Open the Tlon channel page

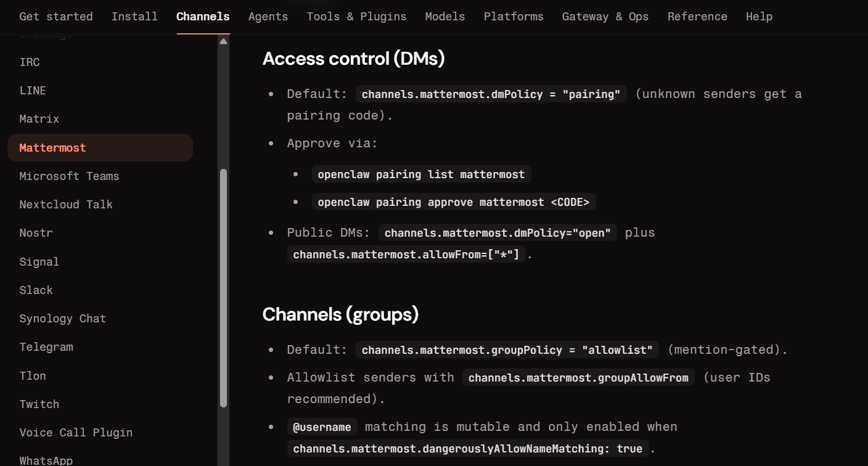[100, 376]
